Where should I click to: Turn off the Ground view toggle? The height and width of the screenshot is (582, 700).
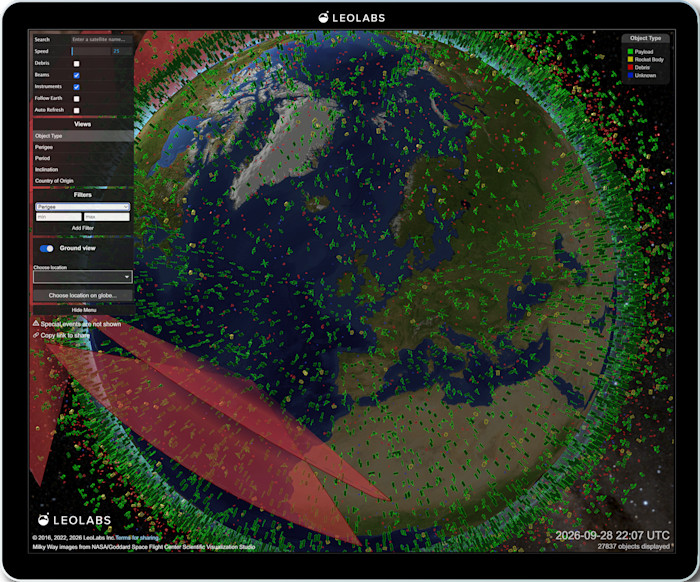coord(46,249)
